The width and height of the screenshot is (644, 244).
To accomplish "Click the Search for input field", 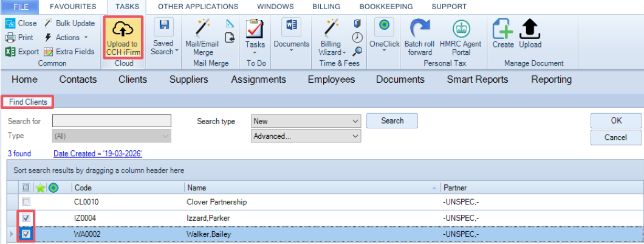I will (112, 121).
